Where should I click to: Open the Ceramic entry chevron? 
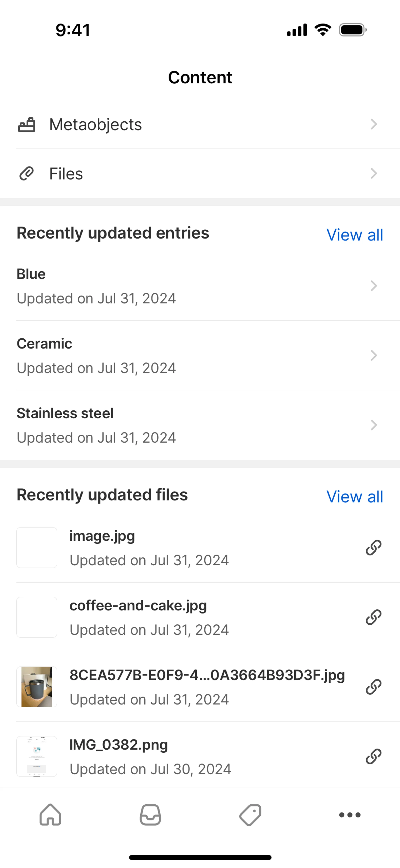click(x=373, y=356)
